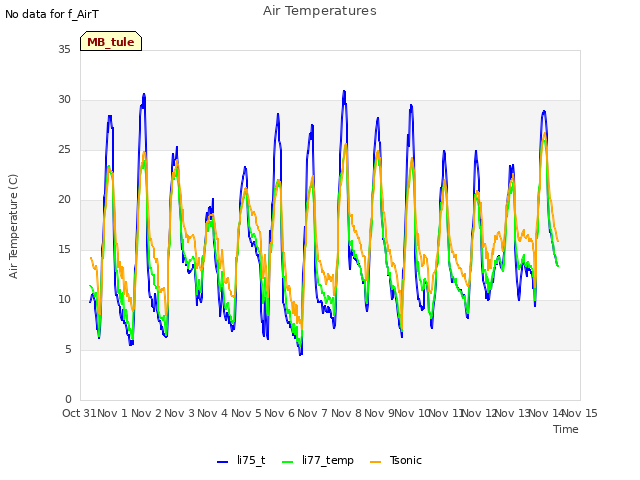The image size is (640, 480).
Task: Click the Air Temperature (C) axis label
Action: coord(13,226)
